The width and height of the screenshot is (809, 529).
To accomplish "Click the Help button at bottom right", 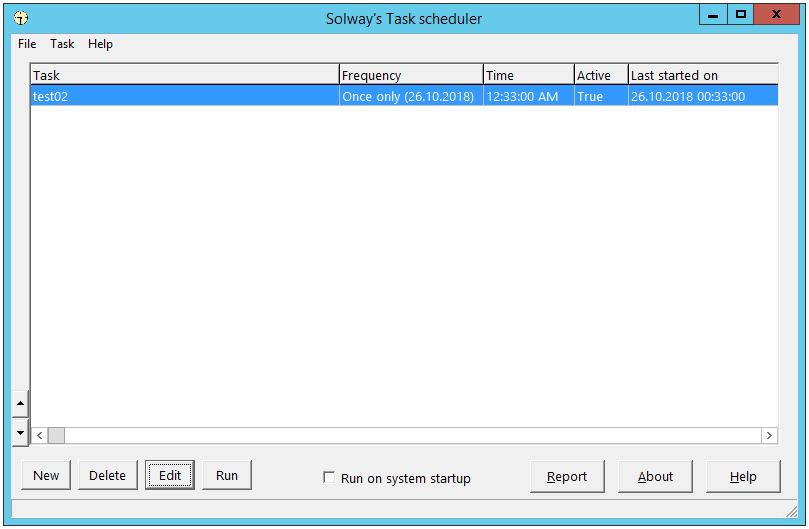I will click(743, 477).
